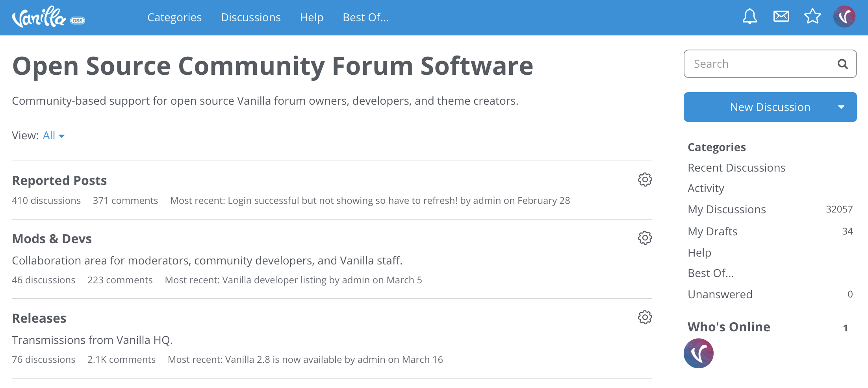Open the View: All dropdown
The width and height of the screenshot is (868, 388).
[54, 135]
